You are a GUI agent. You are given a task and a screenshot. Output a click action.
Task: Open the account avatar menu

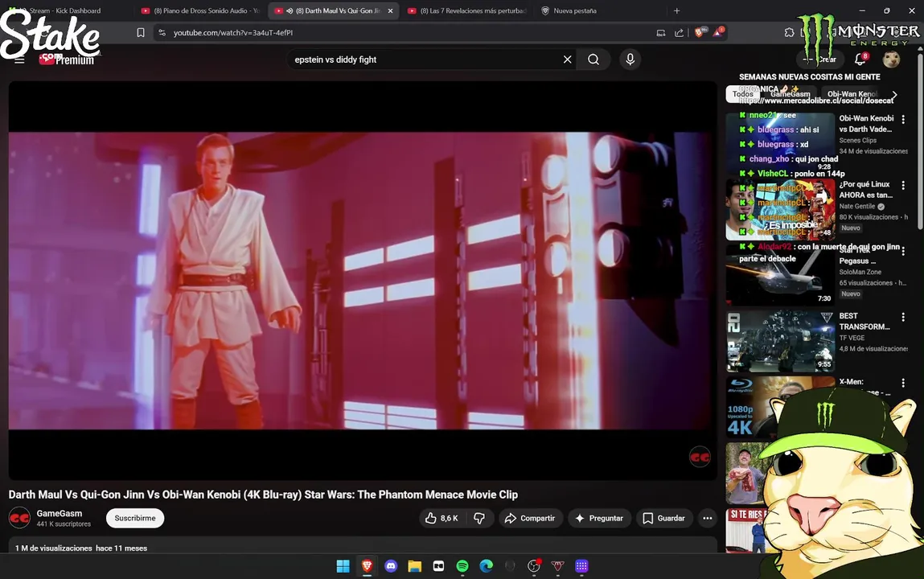click(x=891, y=60)
